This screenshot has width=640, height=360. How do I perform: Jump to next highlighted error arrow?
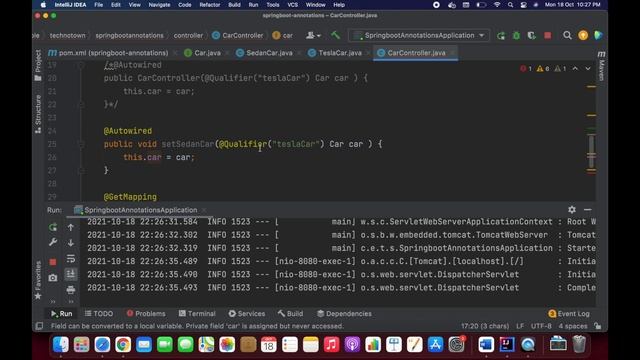[x=588, y=69]
